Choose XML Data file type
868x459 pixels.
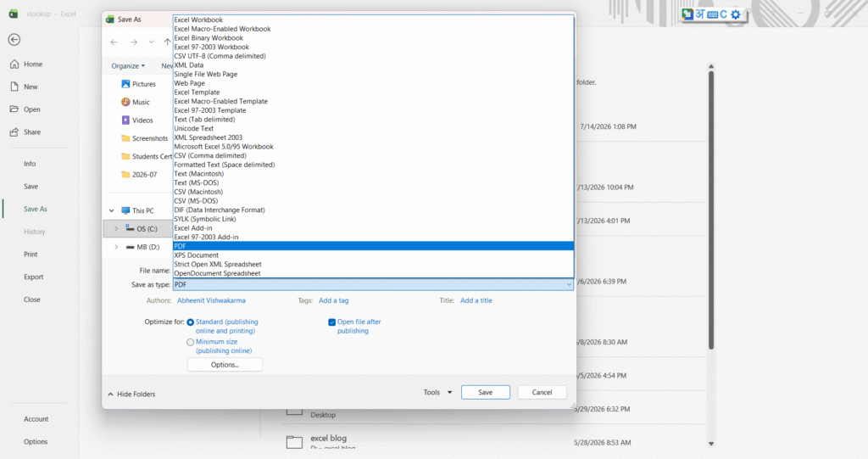point(373,65)
